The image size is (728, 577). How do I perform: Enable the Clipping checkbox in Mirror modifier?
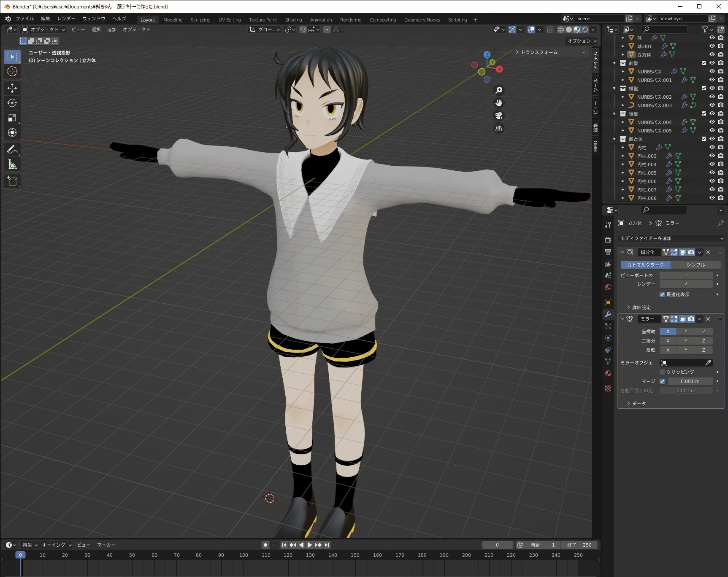click(x=662, y=372)
